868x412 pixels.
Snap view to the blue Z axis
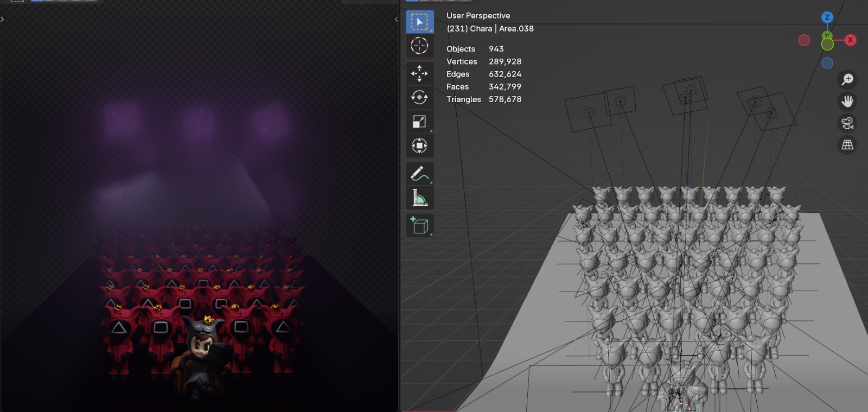tap(827, 17)
